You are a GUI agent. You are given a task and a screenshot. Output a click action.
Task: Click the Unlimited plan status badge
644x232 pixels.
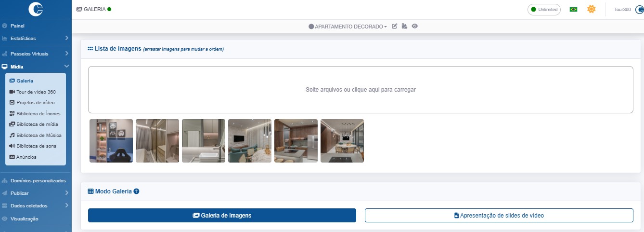click(544, 9)
